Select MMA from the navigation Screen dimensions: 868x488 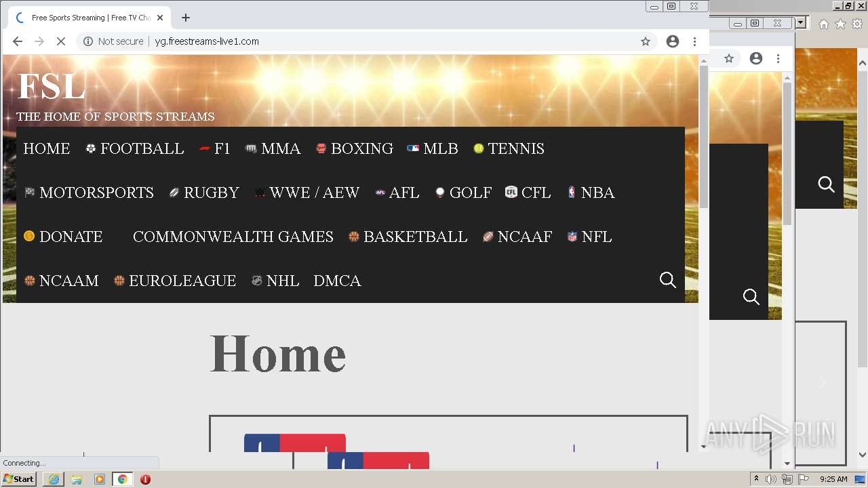pyautogui.click(x=273, y=148)
